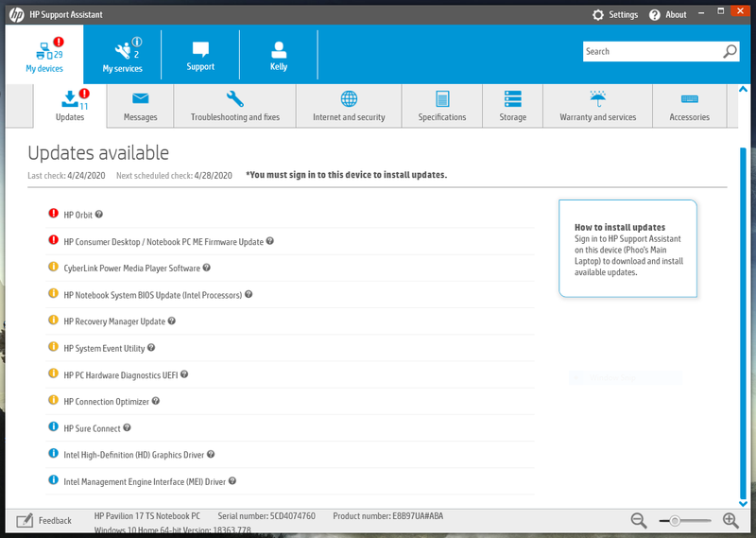This screenshot has width=756, height=538.
Task: Open the Storage drives icon
Action: click(513, 99)
